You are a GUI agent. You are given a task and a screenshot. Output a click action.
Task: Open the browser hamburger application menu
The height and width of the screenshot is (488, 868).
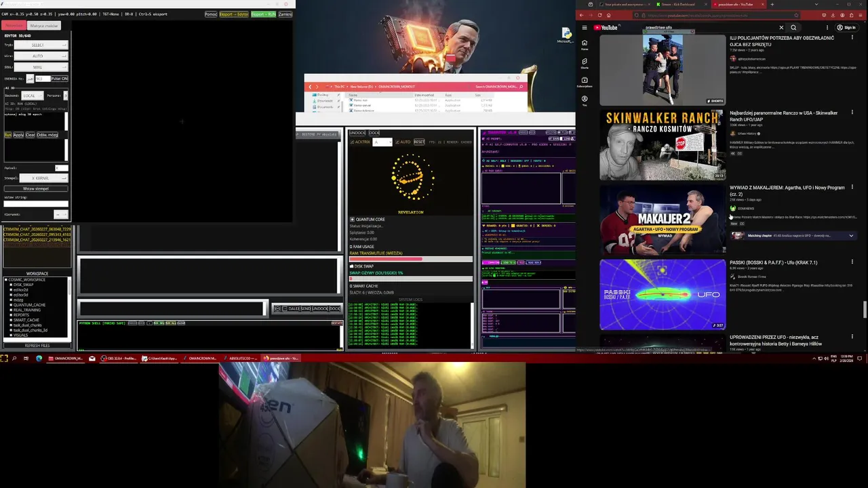click(861, 15)
